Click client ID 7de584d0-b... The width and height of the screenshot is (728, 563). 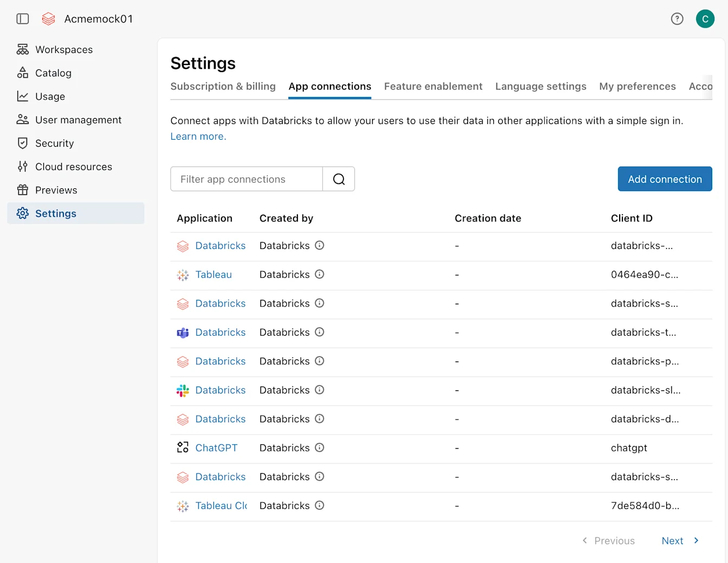coord(645,506)
